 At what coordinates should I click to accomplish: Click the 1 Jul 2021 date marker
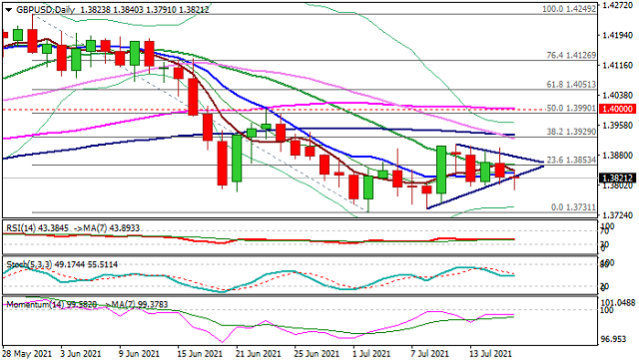click(370, 354)
